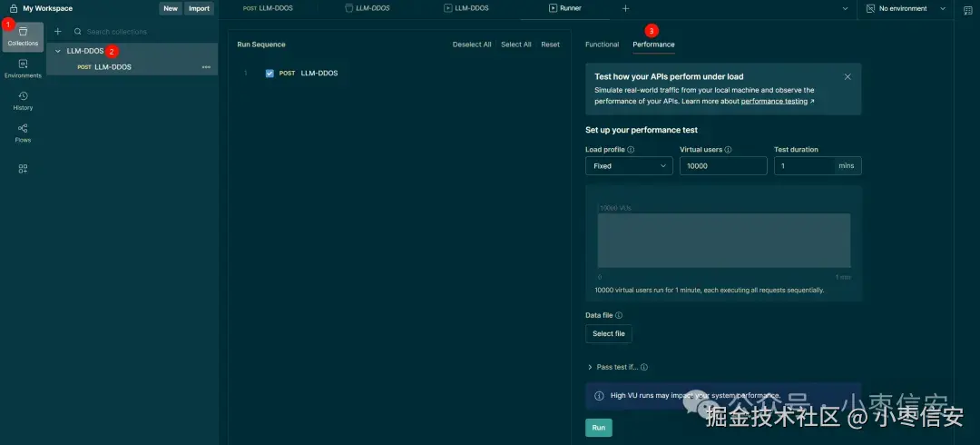Click Reset in Run Sequence

551,44
